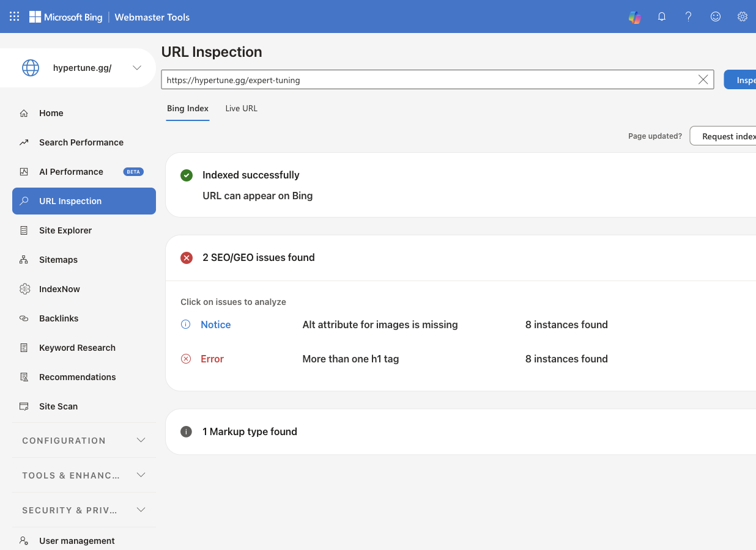
Task: Click the Home house icon
Action: coord(24,113)
